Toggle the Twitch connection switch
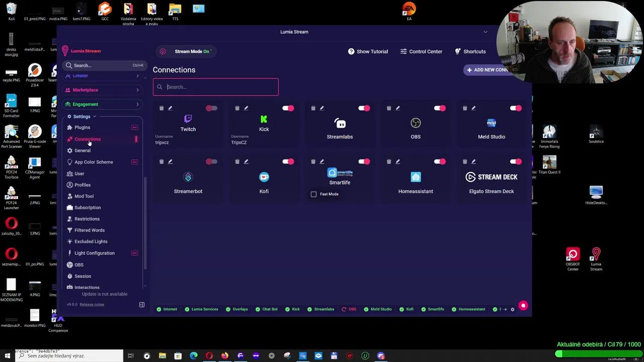This screenshot has width=644, height=362. pyautogui.click(x=211, y=109)
